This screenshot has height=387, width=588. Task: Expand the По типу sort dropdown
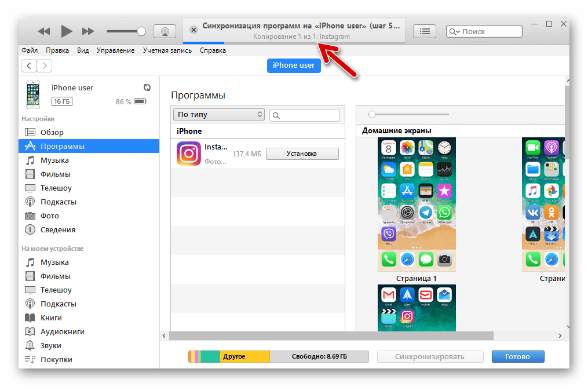(219, 114)
